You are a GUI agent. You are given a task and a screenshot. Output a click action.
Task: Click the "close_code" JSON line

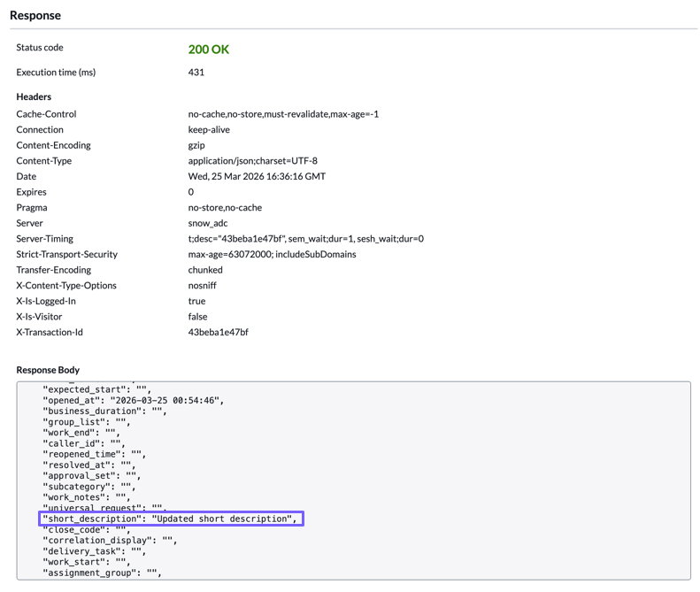[86, 530]
